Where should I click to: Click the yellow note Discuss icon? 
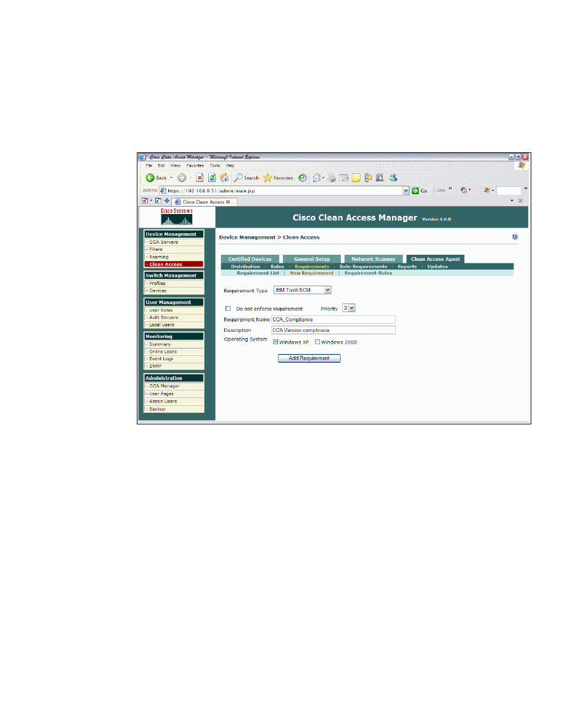click(356, 178)
